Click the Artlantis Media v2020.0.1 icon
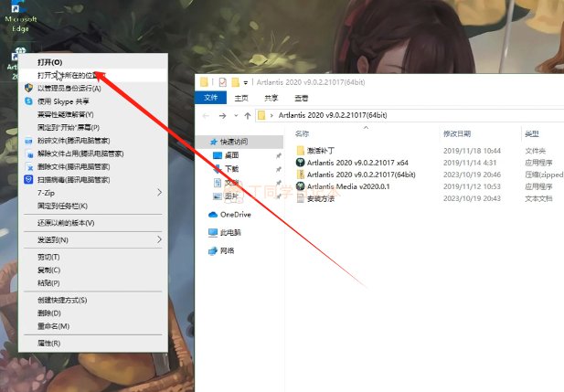564x392 pixels. [300, 186]
